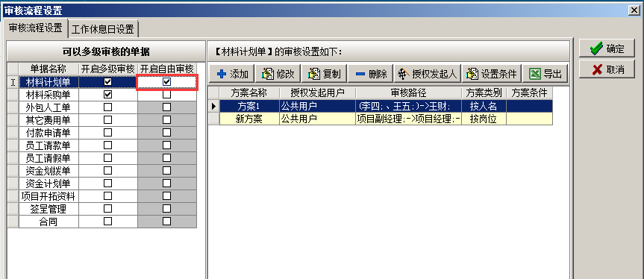
Task: Select the 新方案 row in the scheme list
Action: 381,119
